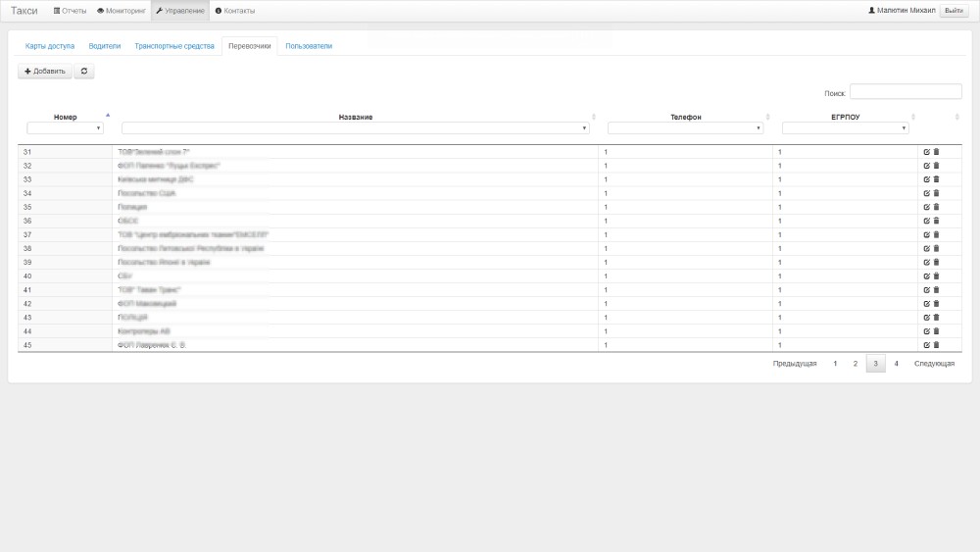Click the edit icon in row 31

coord(927,152)
